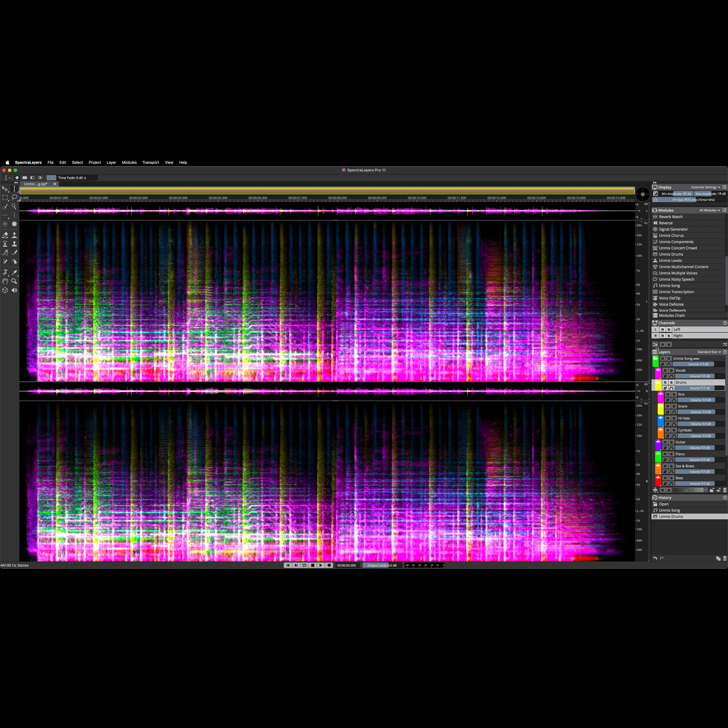Select the text annotation tool
This screenshot has height=728, width=728.
tap(5, 273)
